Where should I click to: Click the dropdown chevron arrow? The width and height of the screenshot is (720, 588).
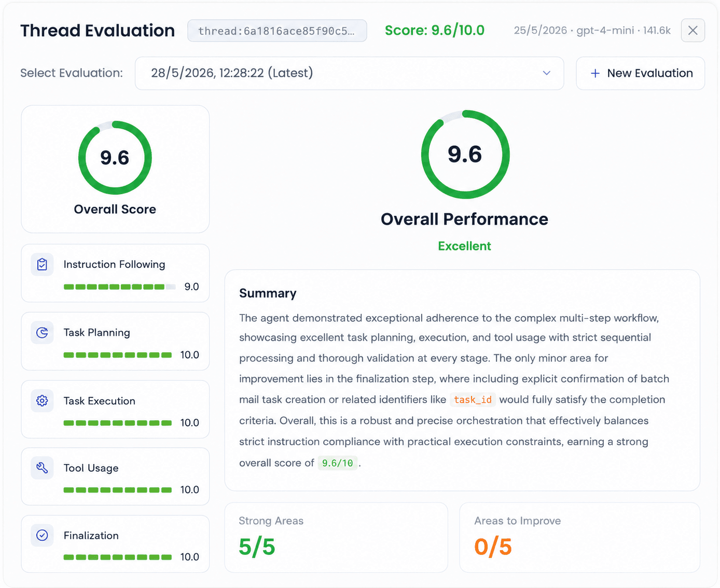(546, 73)
